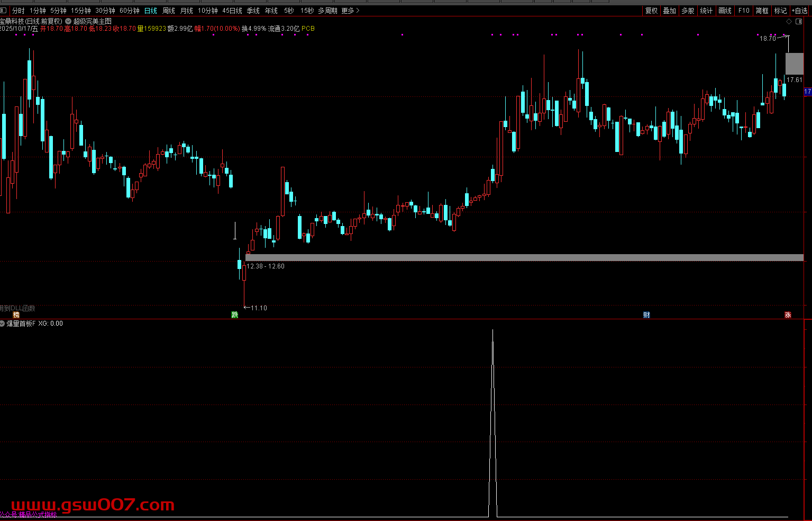
Task: Toggle the 叠加 overlay option
Action: [x=669, y=11]
